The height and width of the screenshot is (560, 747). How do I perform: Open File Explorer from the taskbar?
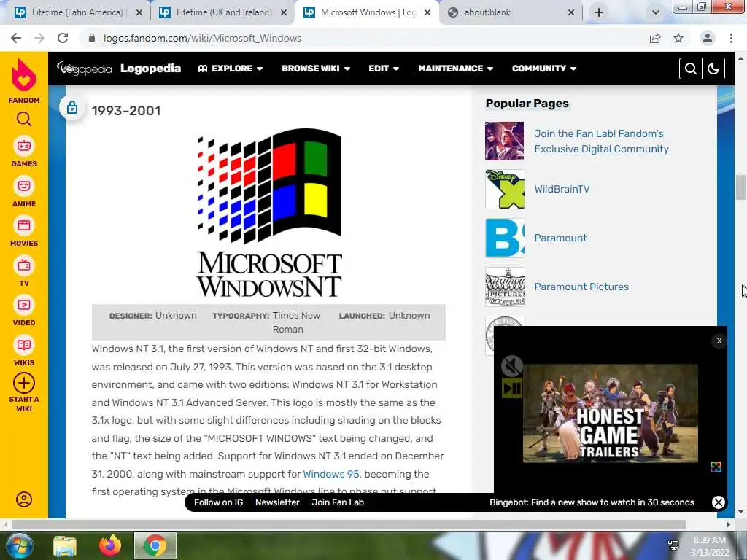pyautogui.click(x=65, y=545)
